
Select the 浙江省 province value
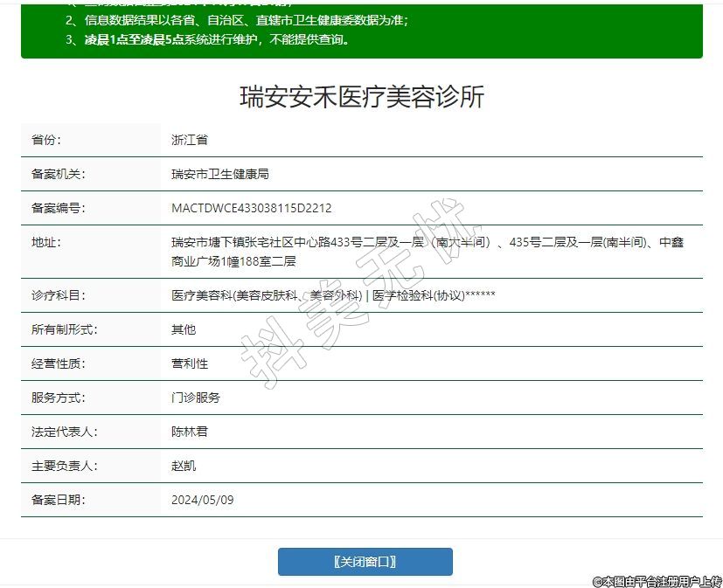coord(190,140)
